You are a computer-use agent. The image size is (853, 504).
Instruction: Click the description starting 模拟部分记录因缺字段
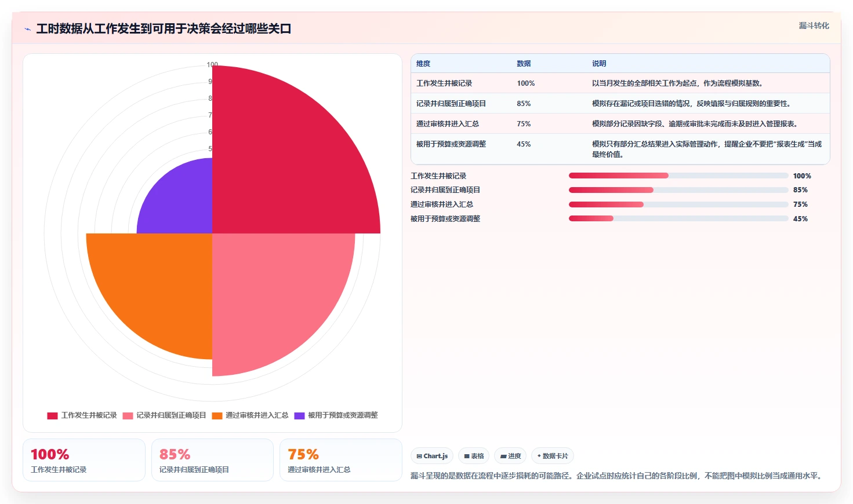tap(696, 124)
